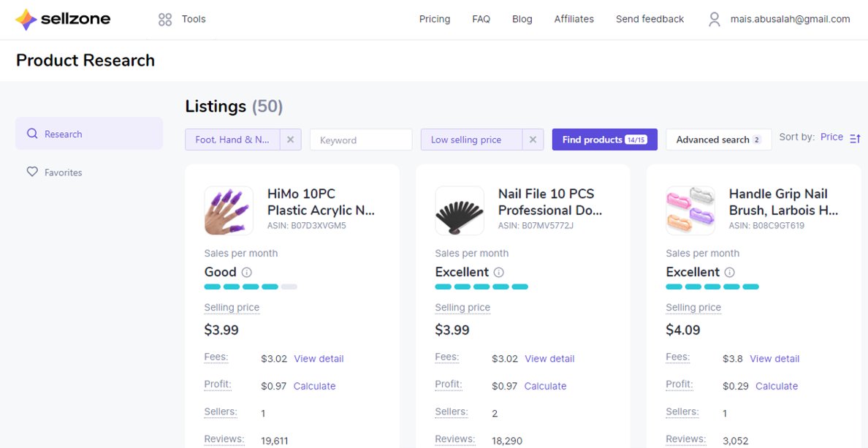Click ASIN: B07MV5772J text
868x448 pixels.
click(x=536, y=226)
